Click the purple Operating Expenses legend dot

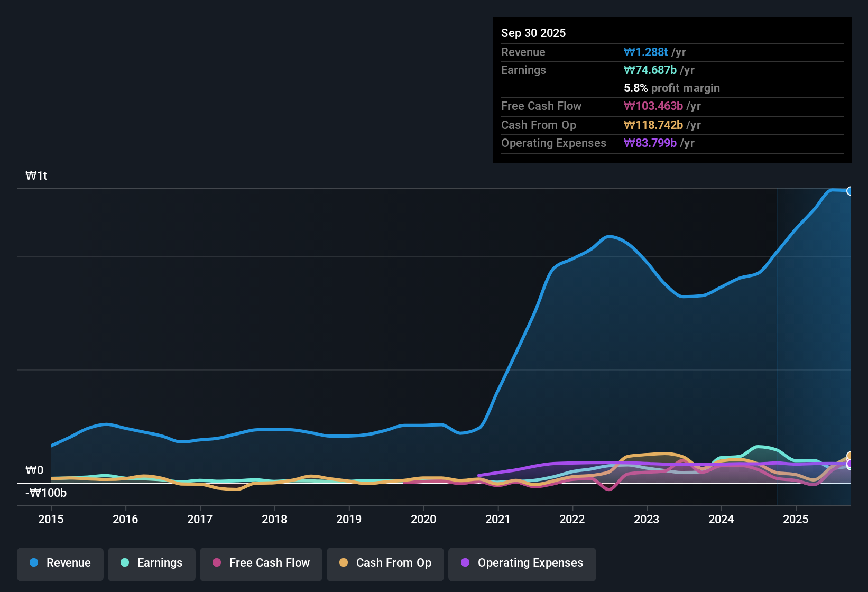(465, 563)
